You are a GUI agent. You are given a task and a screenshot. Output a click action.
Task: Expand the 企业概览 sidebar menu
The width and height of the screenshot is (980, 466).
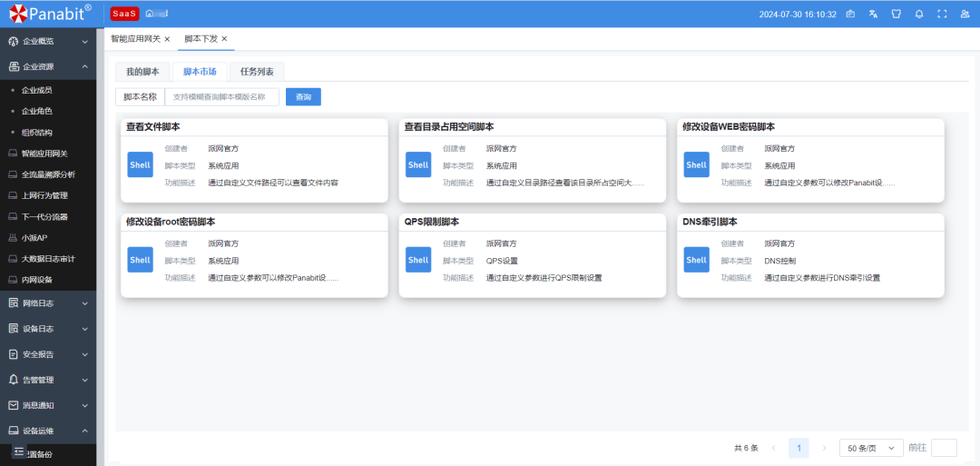(48, 41)
